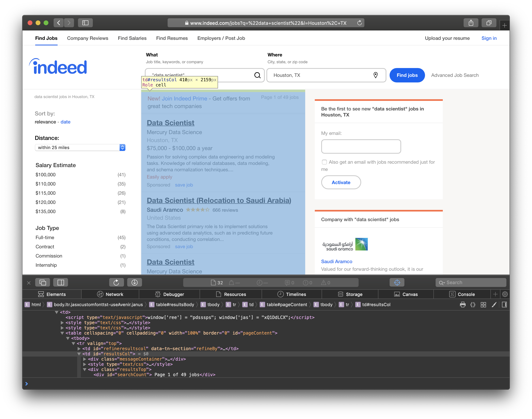Sort results by date link
The height and width of the screenshot is (419, 532).
(x=65, y=122)
